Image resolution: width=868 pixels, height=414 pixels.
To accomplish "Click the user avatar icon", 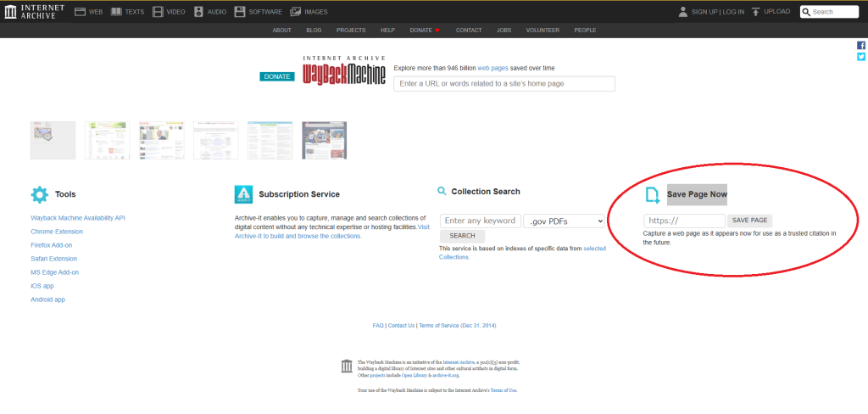I will coord(683,12).
